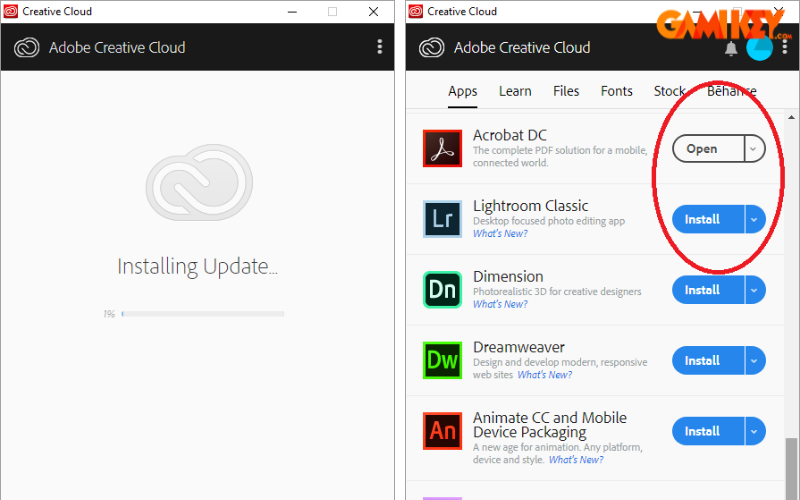Open Animate CC What's New link

pyautogui.click(x=576, y=460)
